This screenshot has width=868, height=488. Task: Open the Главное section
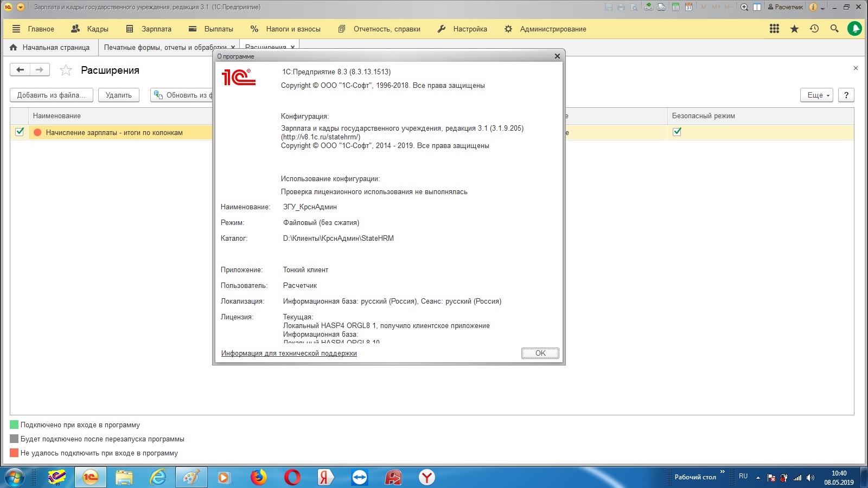click(x=33, y=29)
